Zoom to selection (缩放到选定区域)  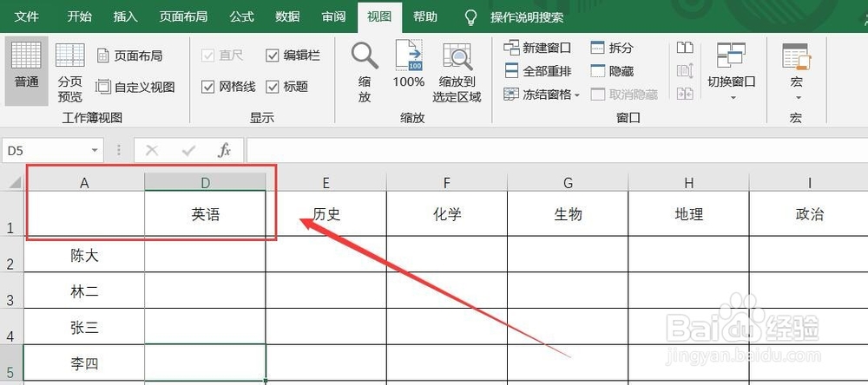point(457,73)
